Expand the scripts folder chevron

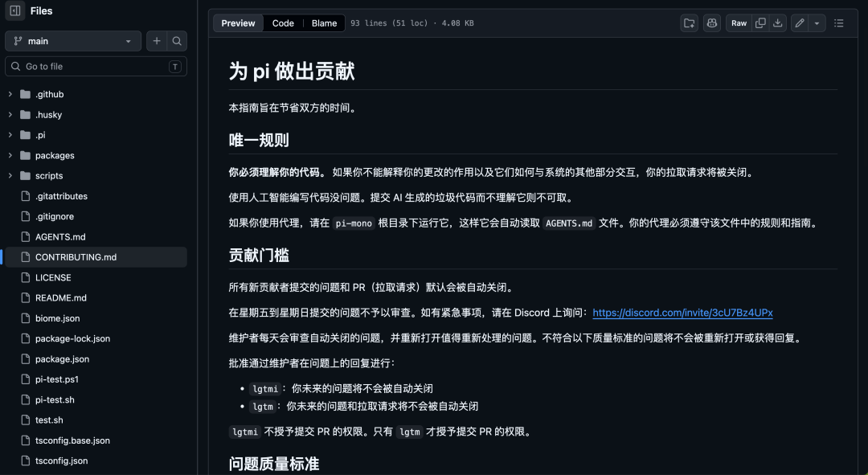[10, 176]
